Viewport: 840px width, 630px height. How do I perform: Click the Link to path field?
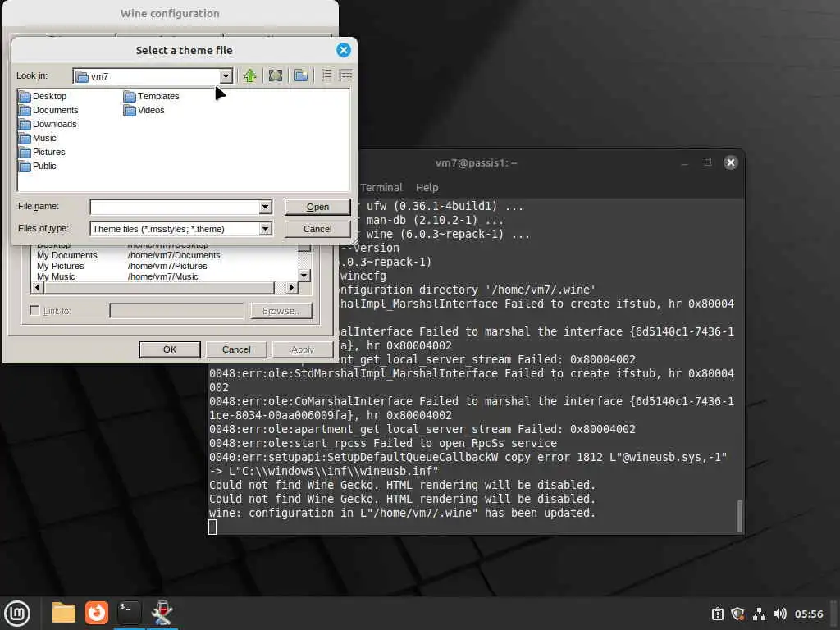point(177,311)
